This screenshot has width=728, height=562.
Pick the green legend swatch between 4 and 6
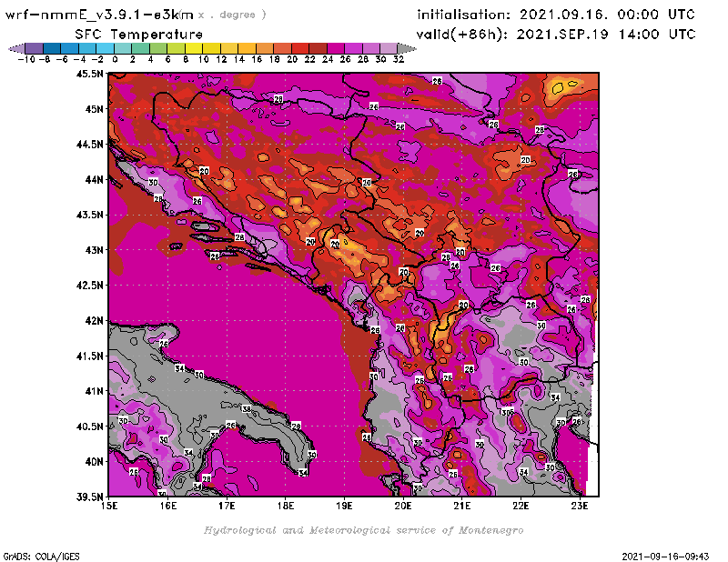[158, 48]
